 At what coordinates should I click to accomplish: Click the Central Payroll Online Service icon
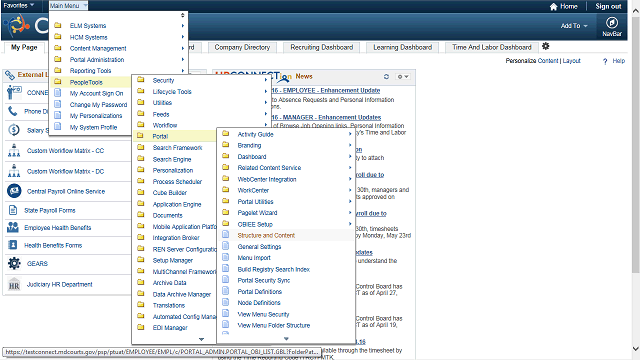[x=14, y=191]
